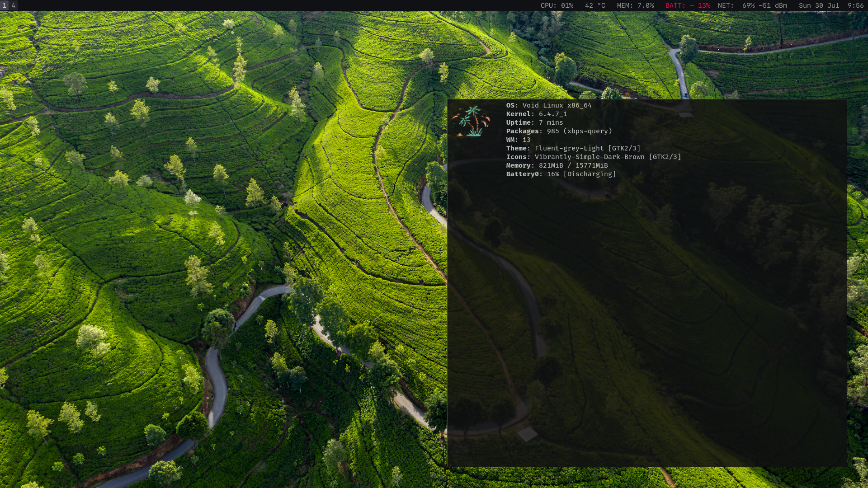This screenshot has height=488, width=868.
Task: Switch to workspace 4 in i3bar
Action: click(x=14, y=5)
